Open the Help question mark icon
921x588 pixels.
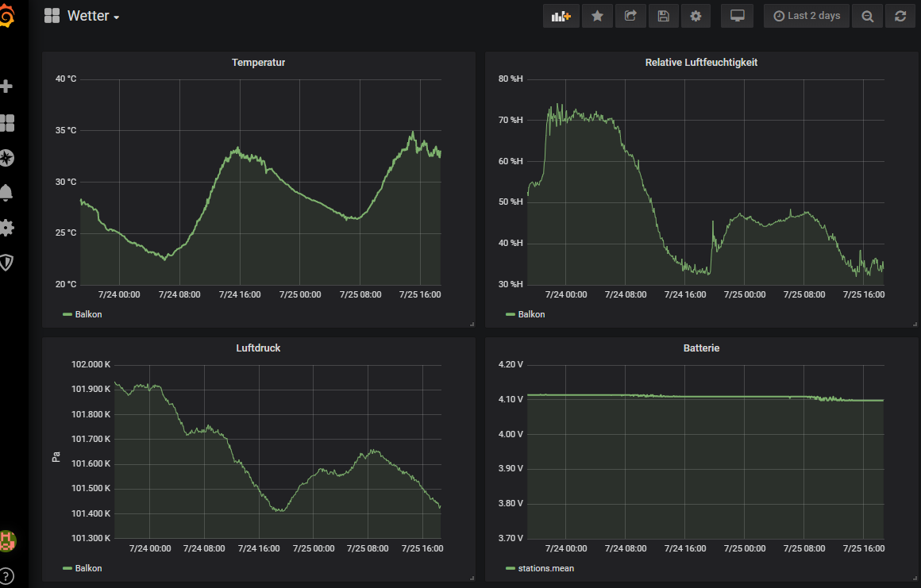[6, 576]
